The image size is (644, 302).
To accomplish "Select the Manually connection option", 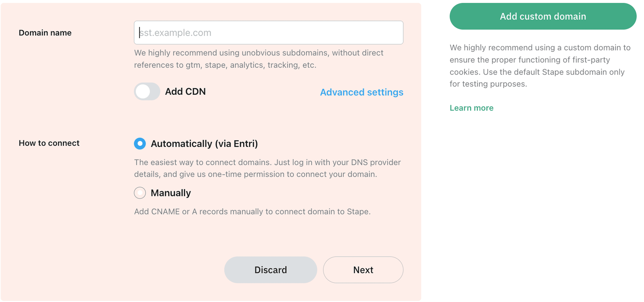I will pyautogui.click(x=140, y=193).
